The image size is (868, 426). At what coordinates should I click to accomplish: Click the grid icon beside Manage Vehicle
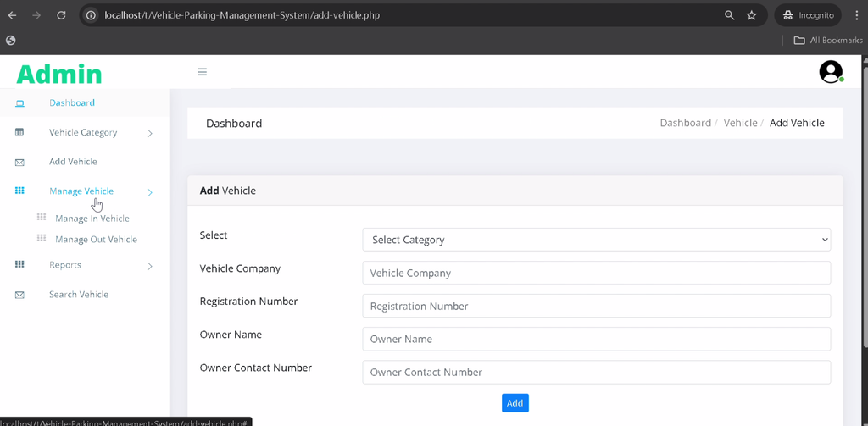pos(19,191)
